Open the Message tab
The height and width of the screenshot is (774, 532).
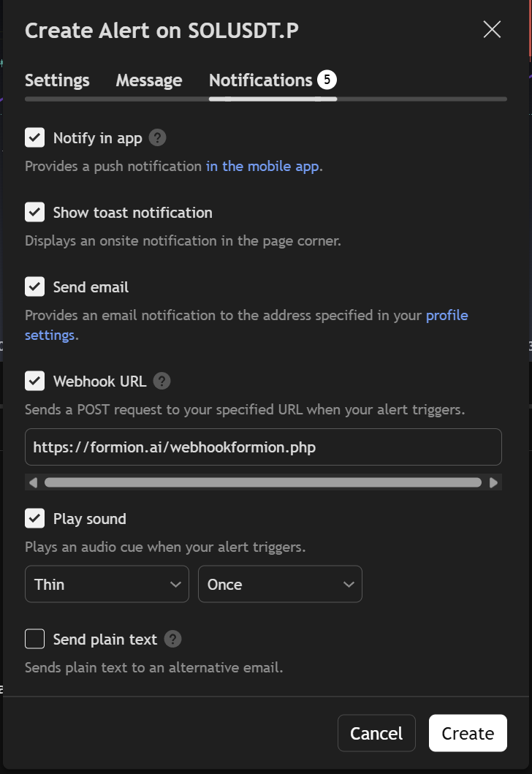coord(149,80)
